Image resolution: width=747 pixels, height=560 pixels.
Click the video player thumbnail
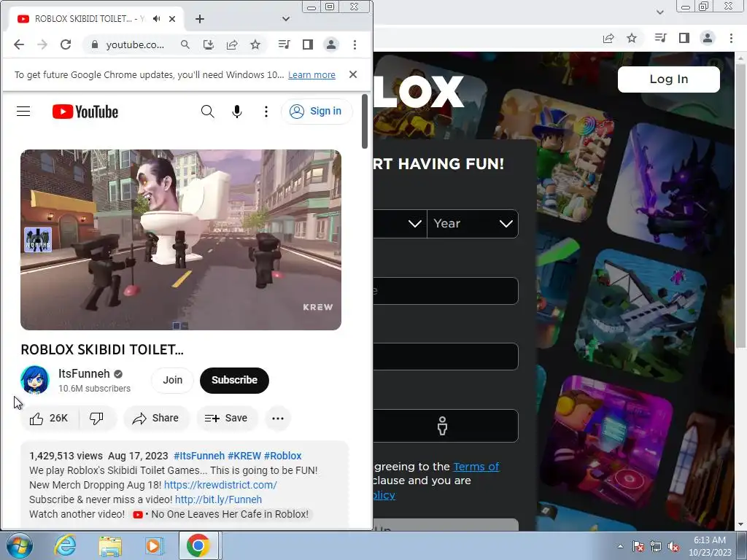[181, 240]
